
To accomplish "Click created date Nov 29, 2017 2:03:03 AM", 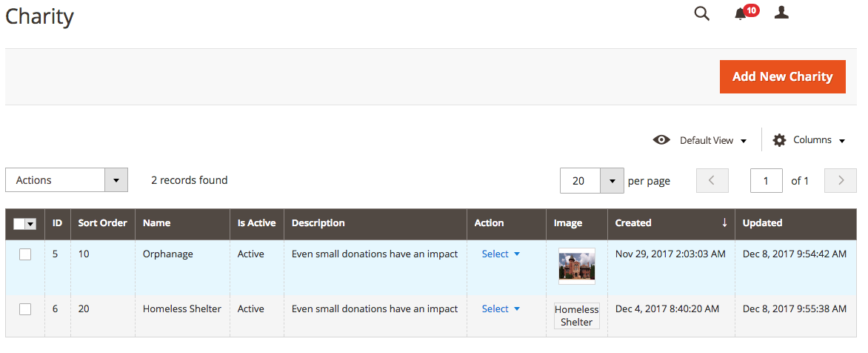I will tap(670, 254).
